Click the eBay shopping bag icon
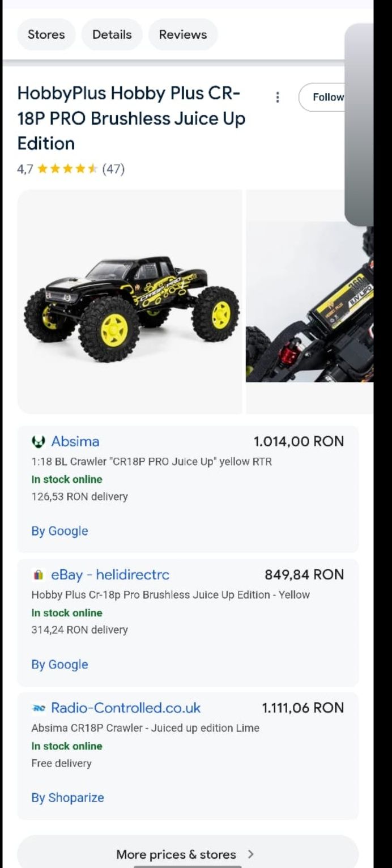Screen dimensions: 392x868 pyautogui.click(x=38, y=575)
